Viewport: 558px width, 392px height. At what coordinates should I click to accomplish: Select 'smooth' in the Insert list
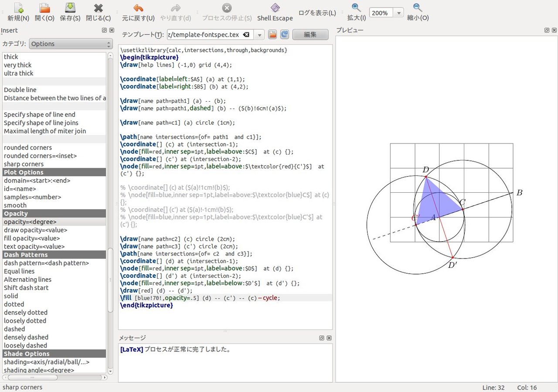pyautogui.click(x=54, y=205)
